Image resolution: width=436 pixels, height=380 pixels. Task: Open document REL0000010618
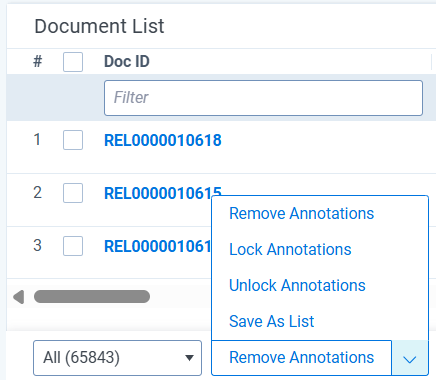[x=163, y=140]
